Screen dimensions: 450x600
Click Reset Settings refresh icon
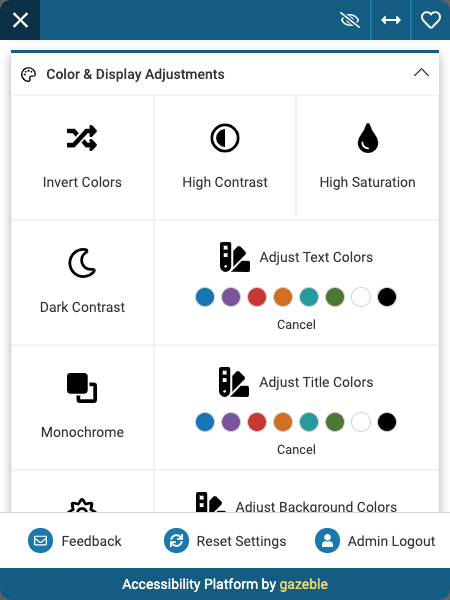(176, 541)
